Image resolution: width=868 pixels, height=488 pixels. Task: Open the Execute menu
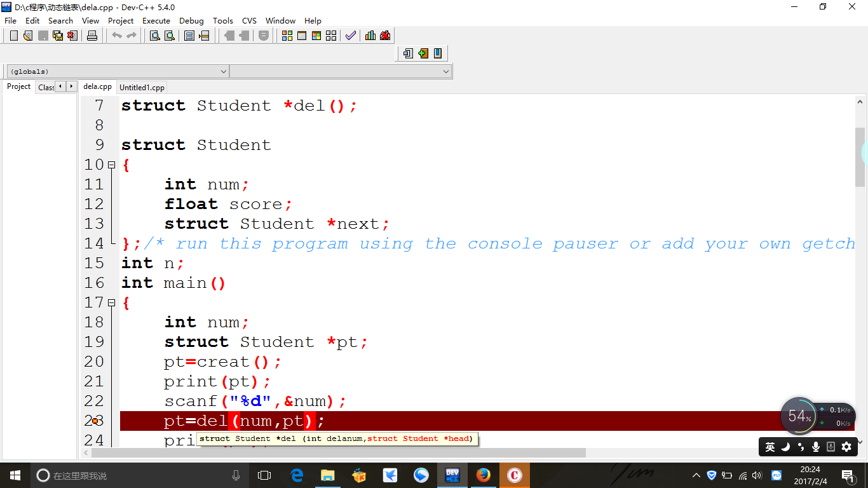click(x=156, y=20)
